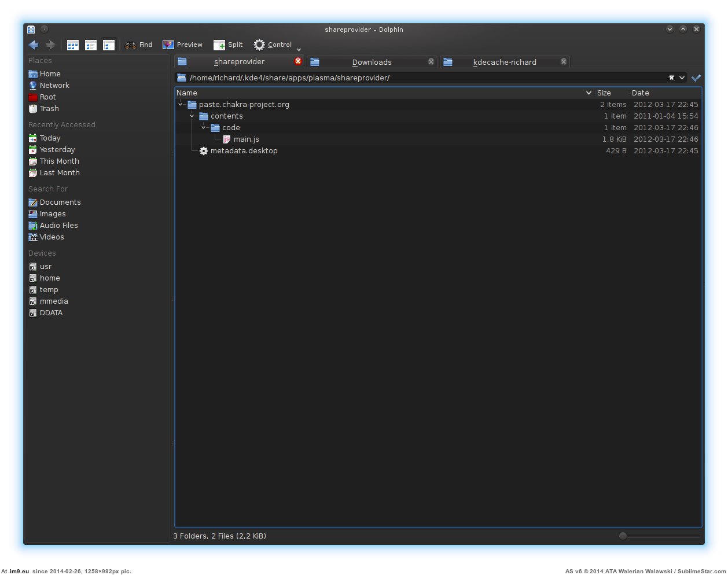Clear the location bar text

click(671, 78)
